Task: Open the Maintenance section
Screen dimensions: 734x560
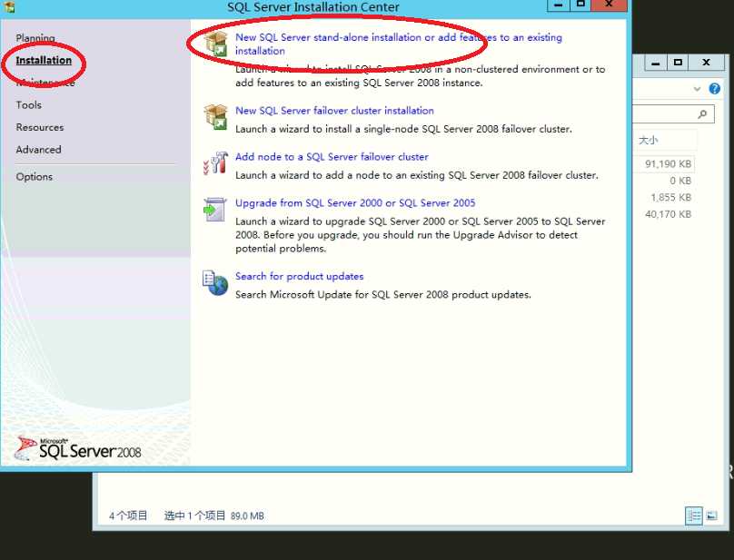Action: tap(45, 83)
